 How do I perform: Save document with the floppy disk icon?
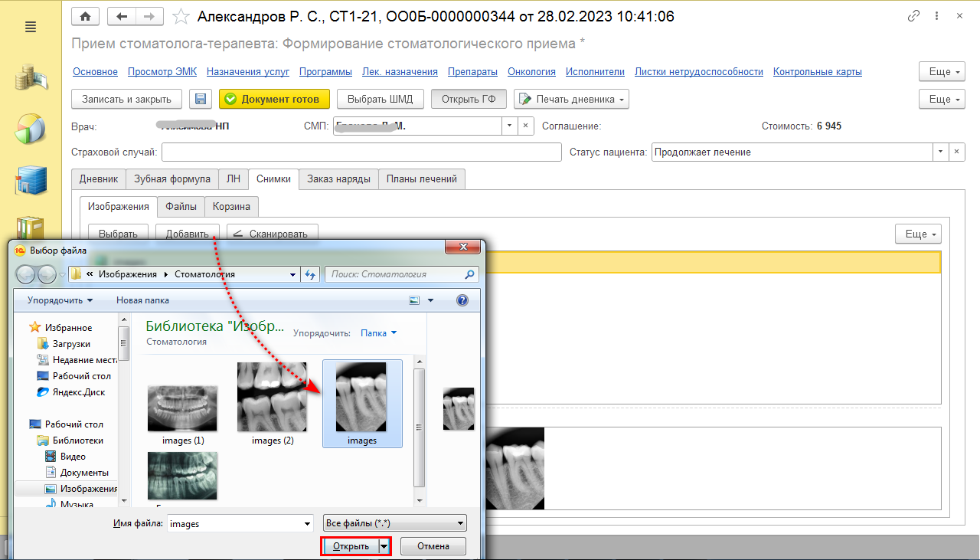coord(201,99)
